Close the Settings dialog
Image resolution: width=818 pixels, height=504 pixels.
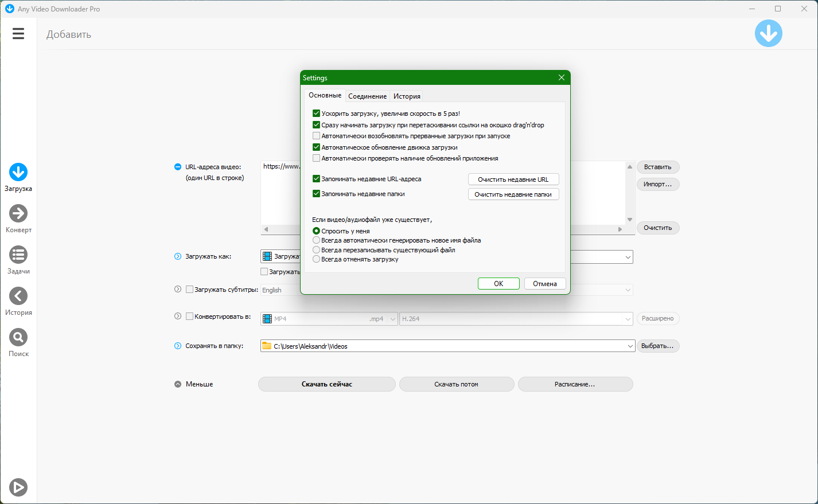tap(562, 77)
